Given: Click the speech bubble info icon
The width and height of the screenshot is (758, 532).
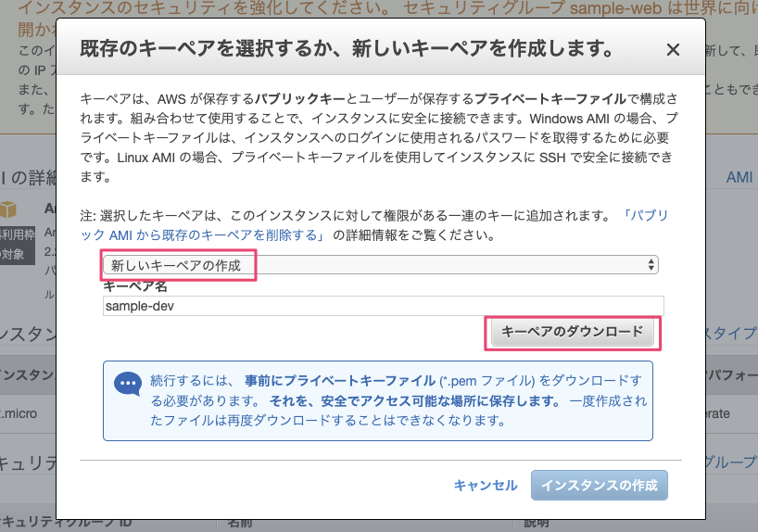Looking at the screenshot, I should pyautogui.click(x=127, y=384).
